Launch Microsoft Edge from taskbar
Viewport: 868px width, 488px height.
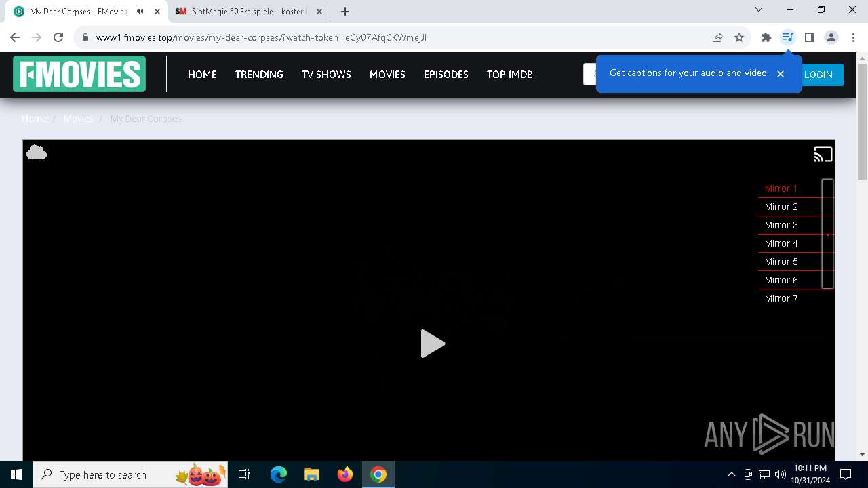(x=279, y=474)
